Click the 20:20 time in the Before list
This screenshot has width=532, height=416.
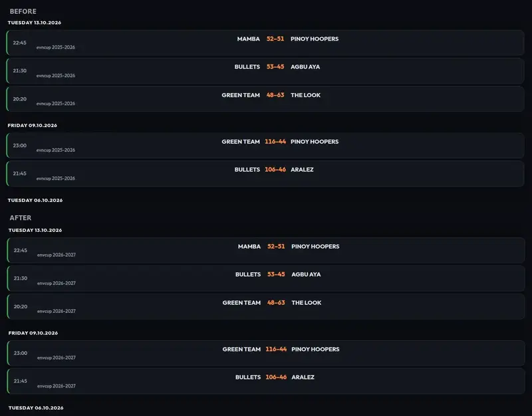(20, 99)
